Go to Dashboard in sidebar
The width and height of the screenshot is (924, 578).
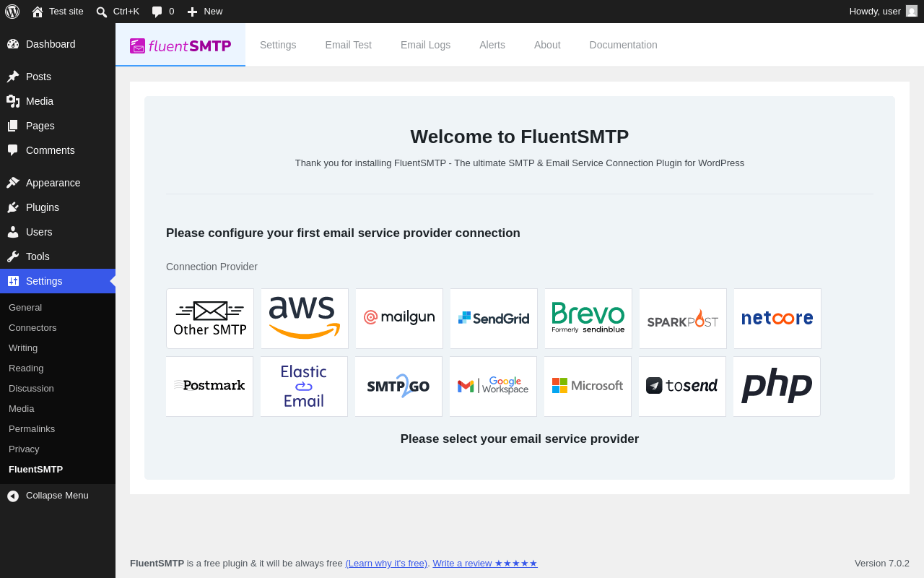point(58,44)
